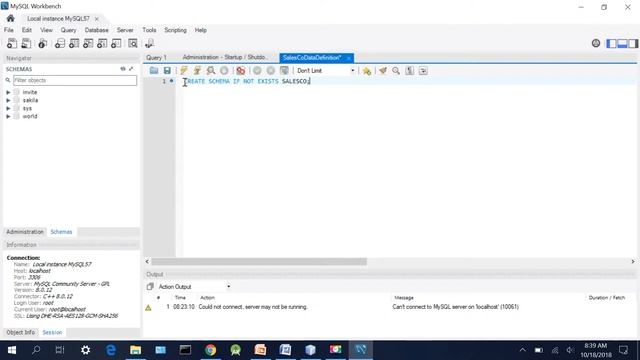Refresh the SCHEMAS list icon
Image resolution: width=640 pixels, height=360 pixels.
coord(122,69)
